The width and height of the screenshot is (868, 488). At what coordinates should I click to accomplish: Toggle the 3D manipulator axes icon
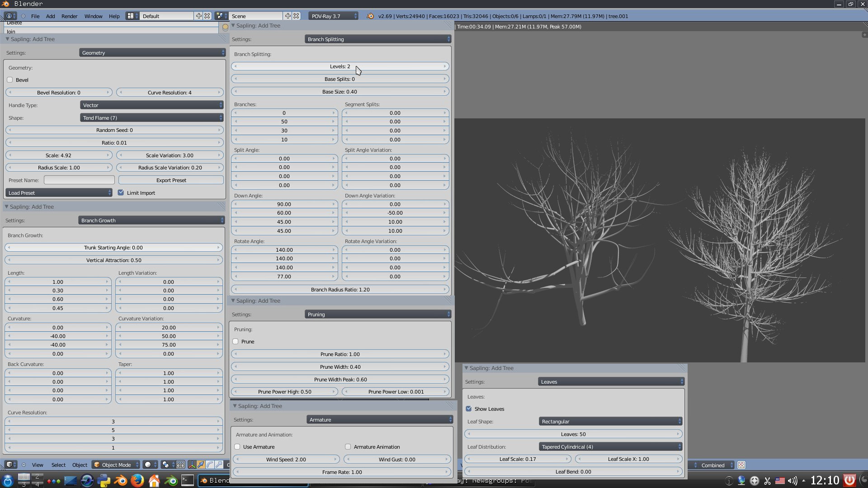coord(192,465)
